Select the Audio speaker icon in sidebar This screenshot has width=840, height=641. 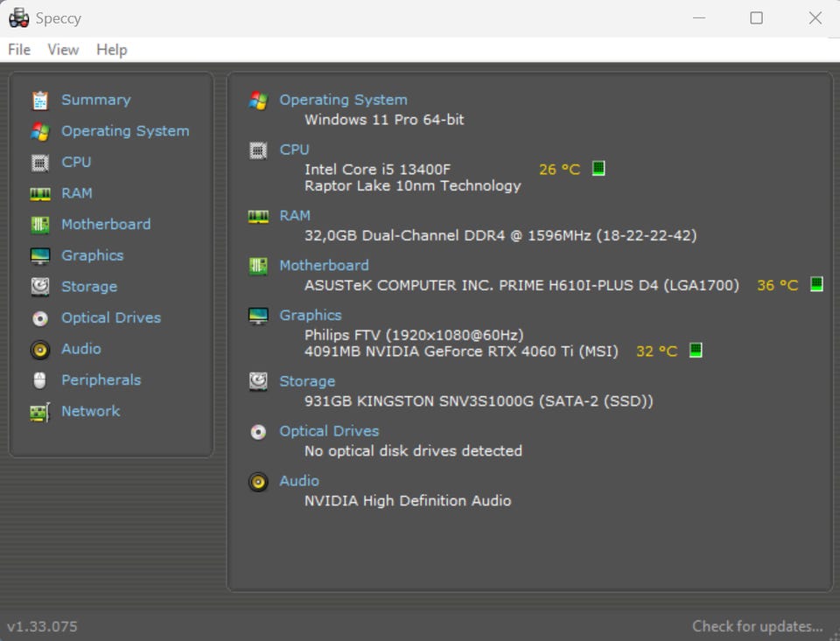pos(40,350)
